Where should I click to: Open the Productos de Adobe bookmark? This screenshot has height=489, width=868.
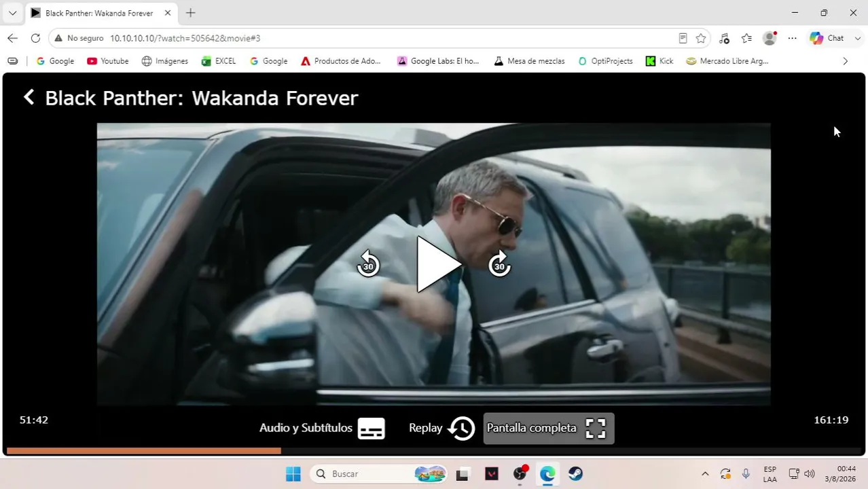coord(341,61)
